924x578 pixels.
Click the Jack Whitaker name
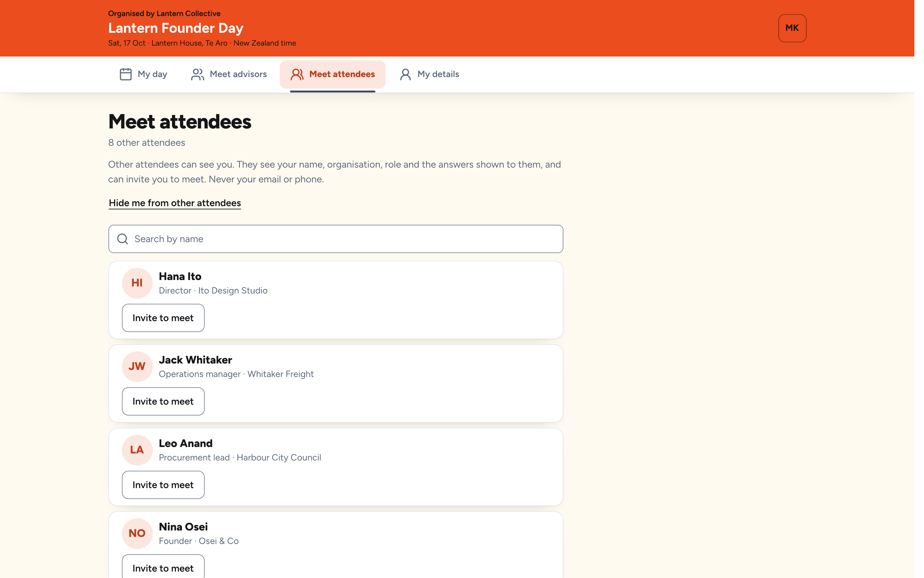tap(195, 360)
